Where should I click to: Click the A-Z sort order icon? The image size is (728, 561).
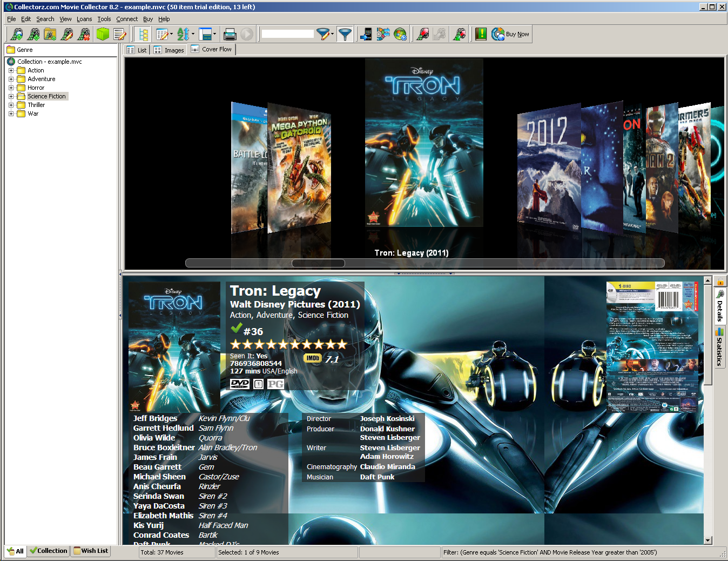pos(183,34)
